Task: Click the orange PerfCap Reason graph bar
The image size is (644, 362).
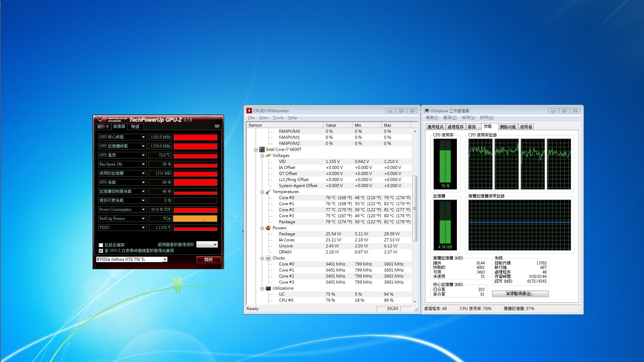Action: pyautogui.click(x=195, y=219)
